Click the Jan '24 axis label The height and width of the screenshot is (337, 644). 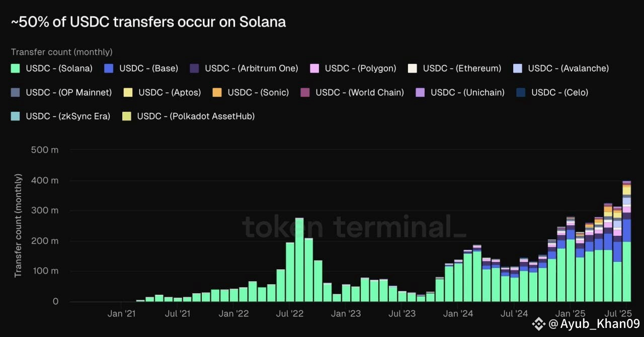[458, 314]
